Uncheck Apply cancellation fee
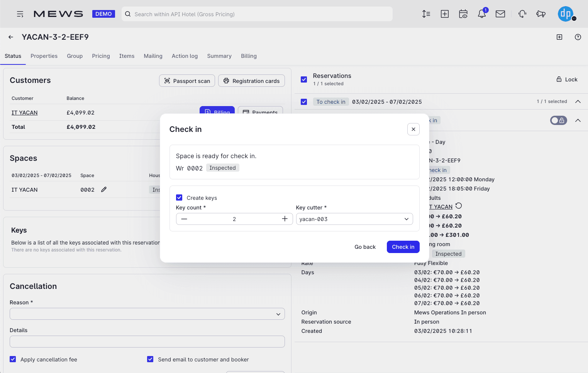 tap(13, 359)
